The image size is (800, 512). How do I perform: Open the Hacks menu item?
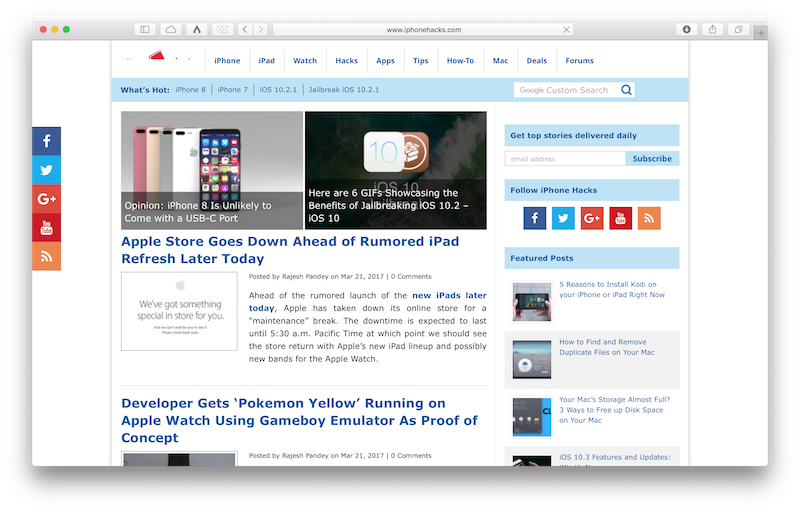346,61
